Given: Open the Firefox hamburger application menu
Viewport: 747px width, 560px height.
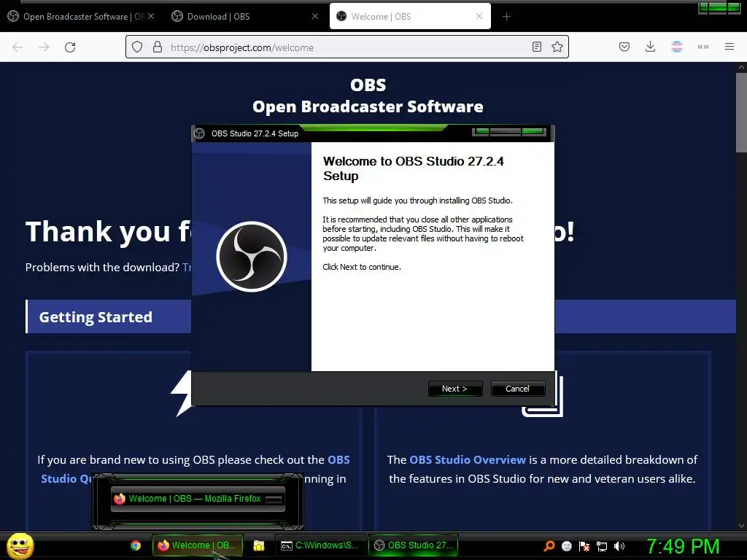Looking at the screenshot, I should point(729,47).
